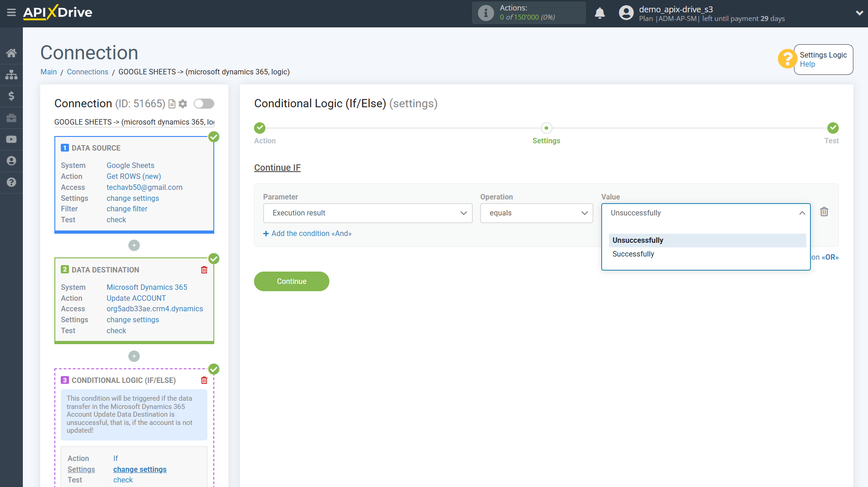The width and height of the screenshot is (868, 487).
Task: Open the Connections sitemap sidebar icon
Action: click(x=11, y=74)
